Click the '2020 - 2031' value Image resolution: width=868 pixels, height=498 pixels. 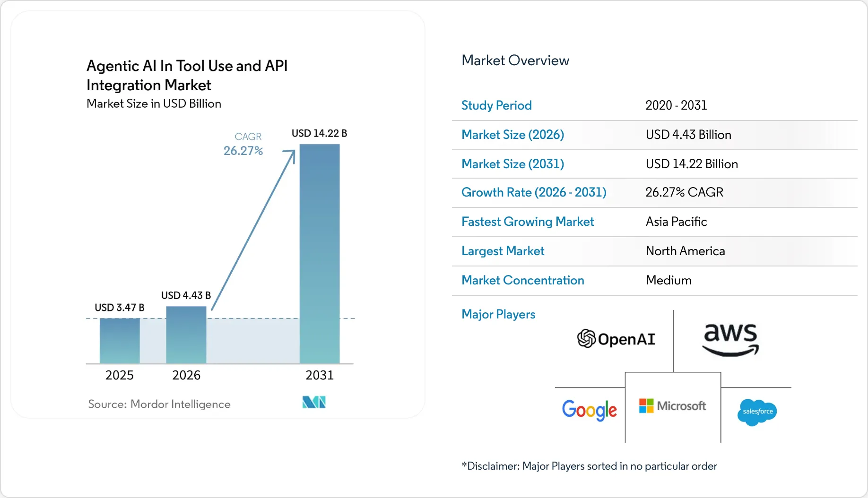pos(676,105)
